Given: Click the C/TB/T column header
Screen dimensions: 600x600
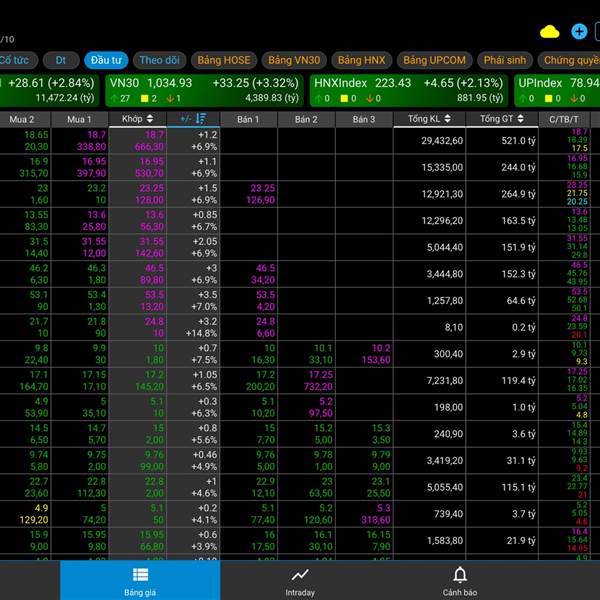Looking at the screenshot, I should (564, 119).
